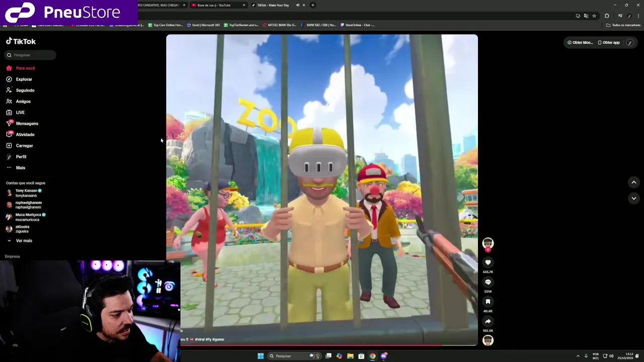This screenshot has width=644, height=362.
Task: Open the Seguindo feed
Action: point(20,90)
